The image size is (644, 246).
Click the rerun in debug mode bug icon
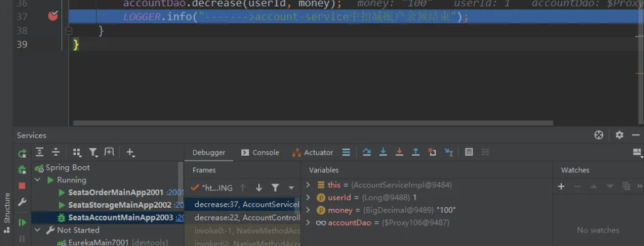[x=22, y=169]
